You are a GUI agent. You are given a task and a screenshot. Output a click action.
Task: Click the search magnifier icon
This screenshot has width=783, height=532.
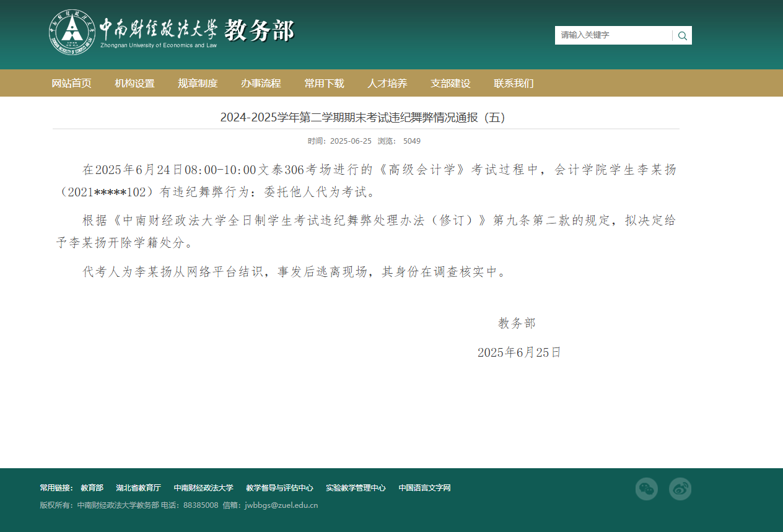tap(682, 35)
